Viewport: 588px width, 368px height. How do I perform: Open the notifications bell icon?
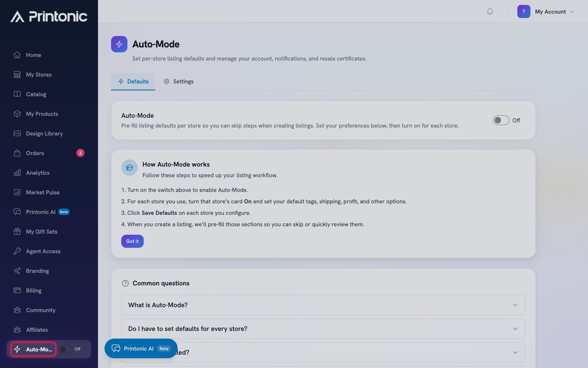click(490, 11)
